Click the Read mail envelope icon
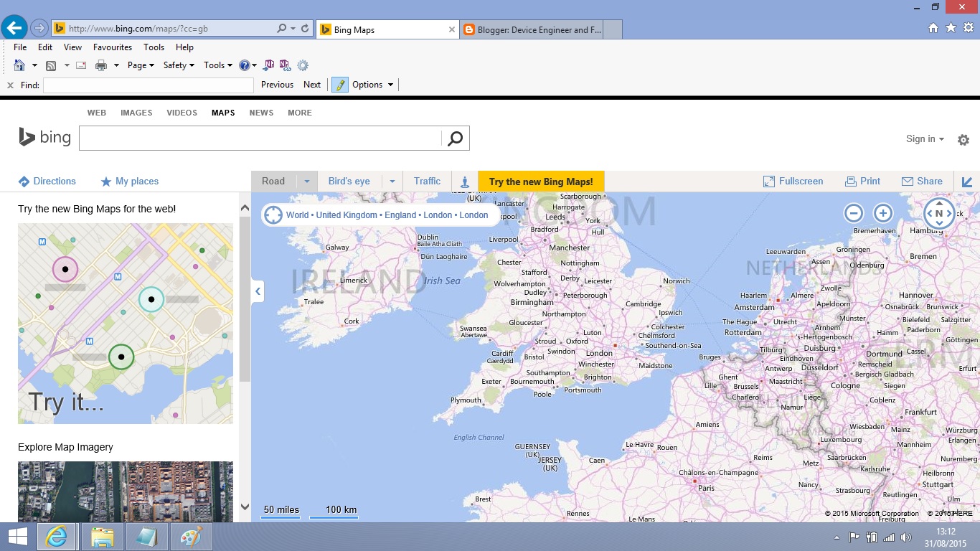The image size is (980, 551). pyautogui.click(x=81, y=65)
